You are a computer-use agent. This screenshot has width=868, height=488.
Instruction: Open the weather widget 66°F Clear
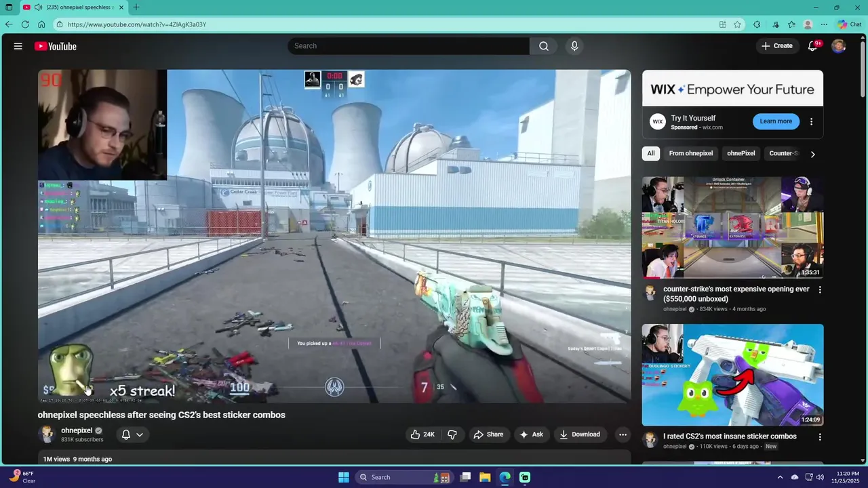(22, 477)
